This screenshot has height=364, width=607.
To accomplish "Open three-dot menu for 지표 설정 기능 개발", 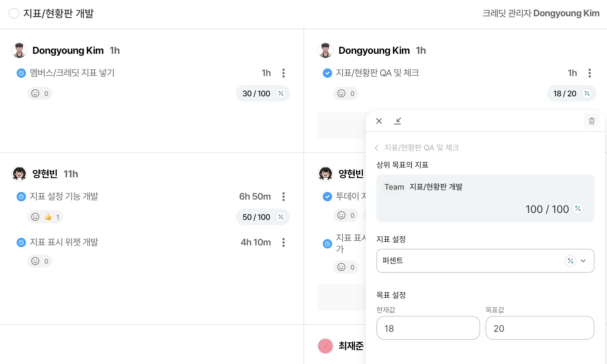I will 284,197.
